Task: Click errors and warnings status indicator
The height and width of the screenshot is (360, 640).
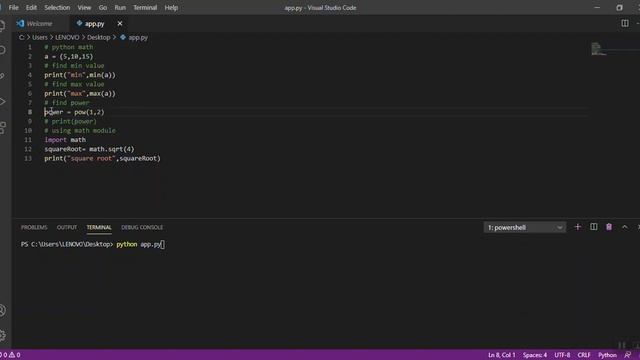Action: click(11, 355)
